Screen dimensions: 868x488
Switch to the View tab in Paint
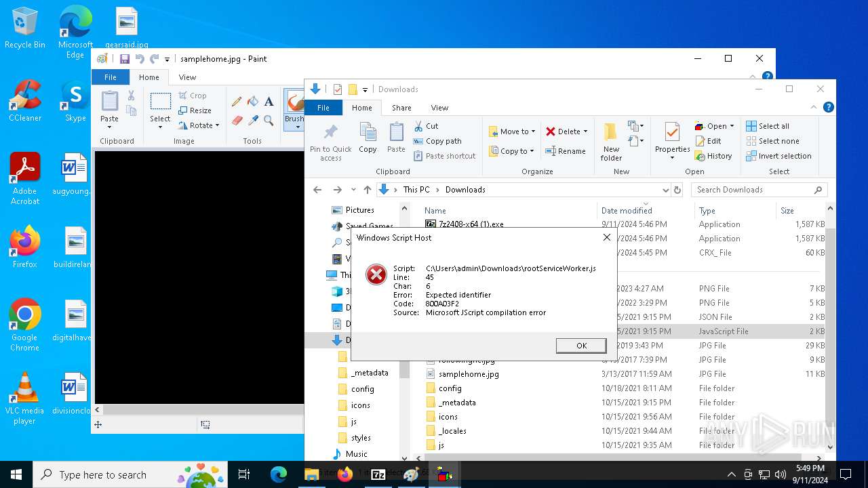(x=187, y=77)
